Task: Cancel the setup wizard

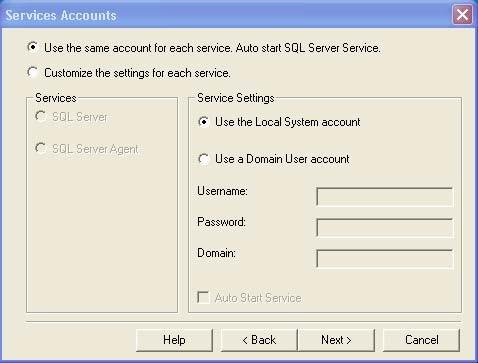Action: click(x=421, y=340)
